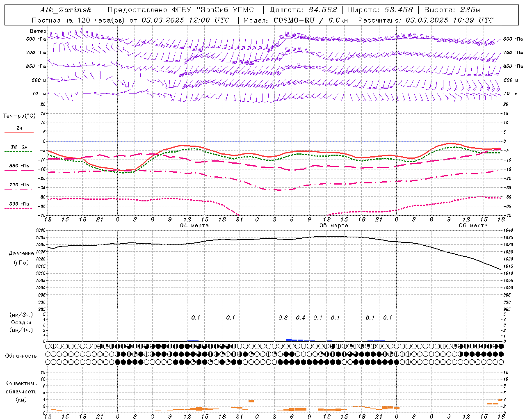Click the "Тем-ра(°C)" axis label
525x420 pixels.
pyautogui.click(x=19, y=116)
